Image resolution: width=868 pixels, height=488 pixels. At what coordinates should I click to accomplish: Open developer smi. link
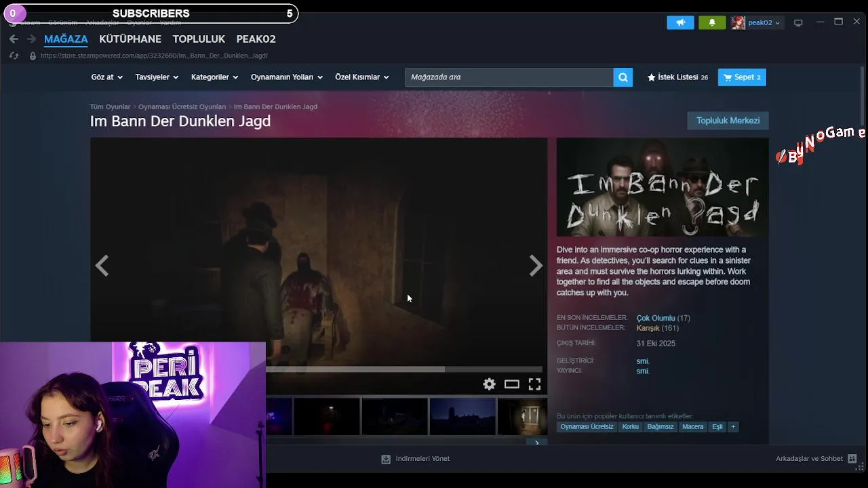tap(643, 361)
